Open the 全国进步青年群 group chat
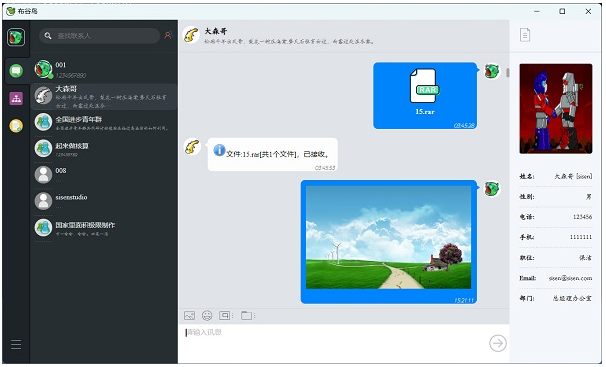606x367 pixels. (x=104, y=122)
